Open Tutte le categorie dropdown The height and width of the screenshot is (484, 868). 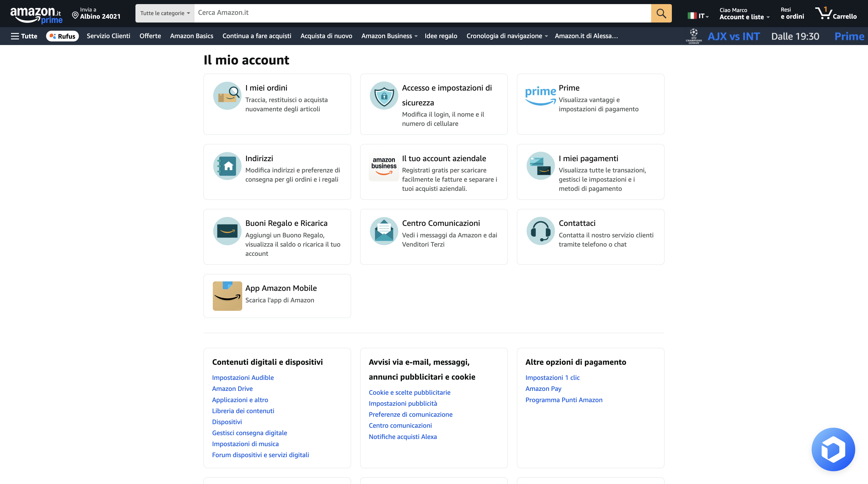165,14
